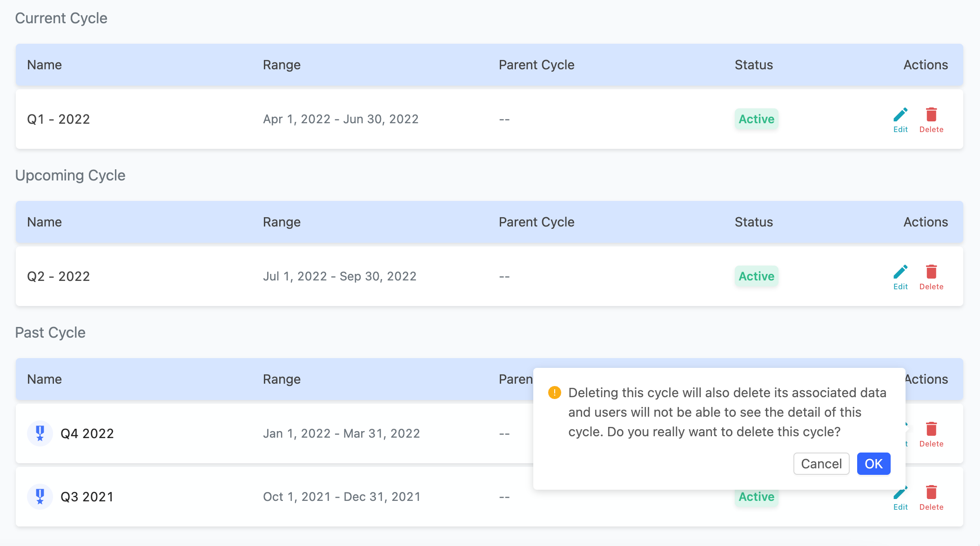Click Active status badge of Q1 - 2022
The image size is (980, 546).
[x=756, y=119]
